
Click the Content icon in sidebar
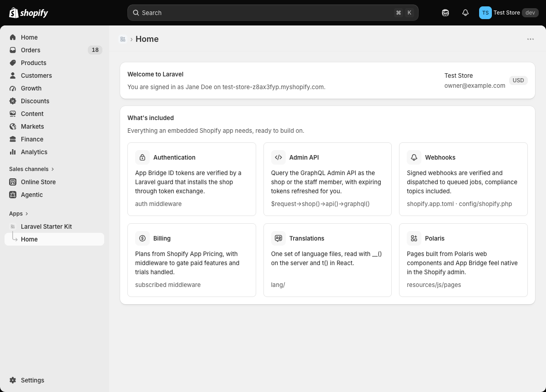[x=13, y=114]
